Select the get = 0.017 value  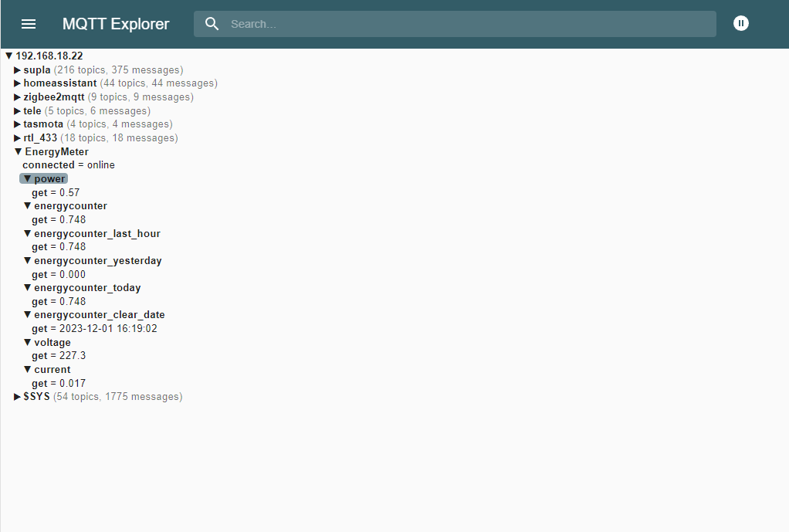(x=59, y=384)
